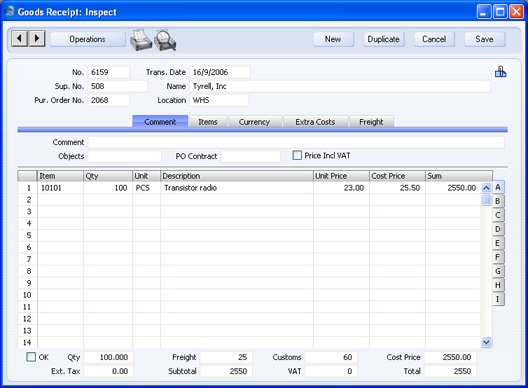
Task: Click the VAT field 0
Action: point(331,371)
